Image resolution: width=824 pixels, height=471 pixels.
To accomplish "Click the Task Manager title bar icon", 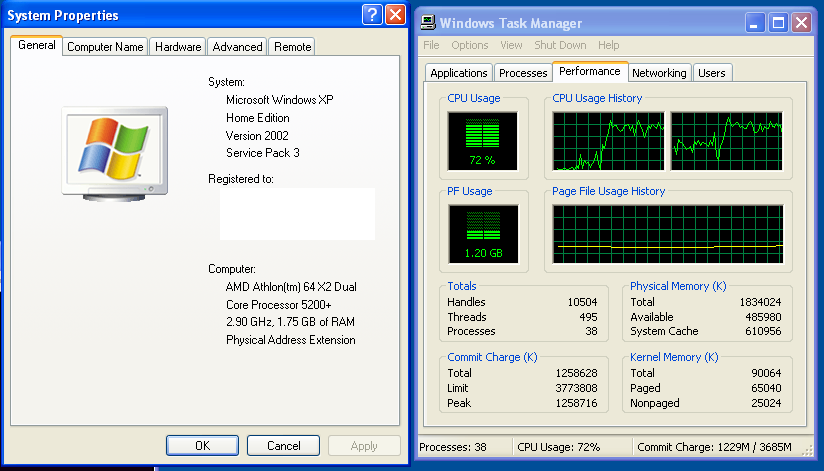I will coord(427,22).
